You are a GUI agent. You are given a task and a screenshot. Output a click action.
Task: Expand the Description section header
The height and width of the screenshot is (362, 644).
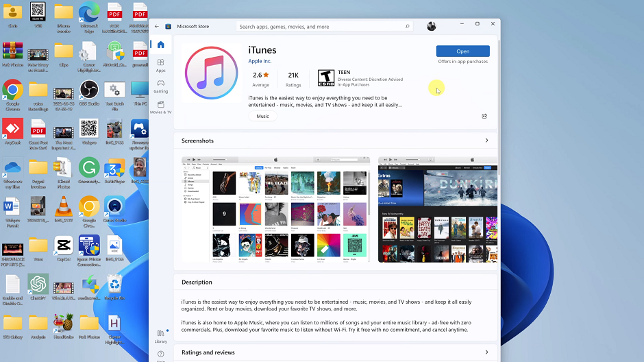tap(197, 282)
